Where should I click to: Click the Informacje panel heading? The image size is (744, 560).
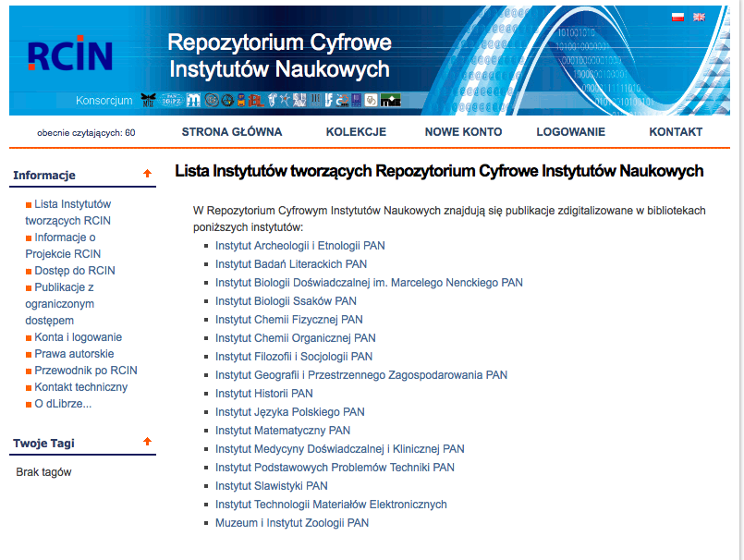coord(44,176)
